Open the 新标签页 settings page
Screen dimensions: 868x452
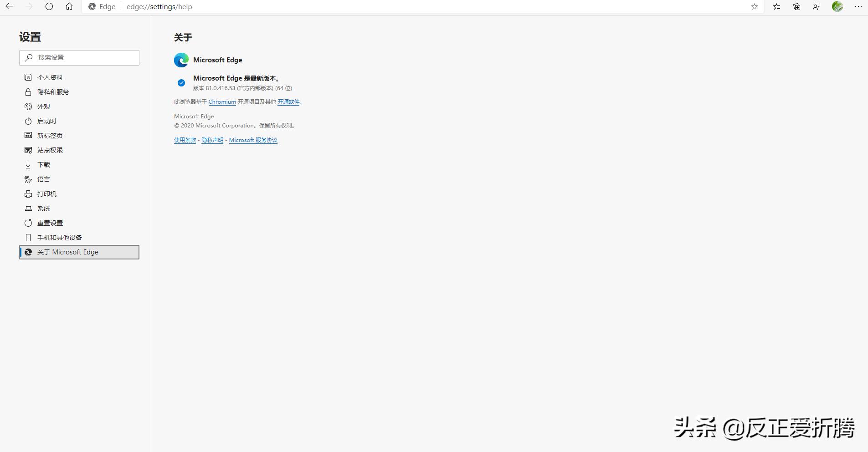(x=79, y=136)
